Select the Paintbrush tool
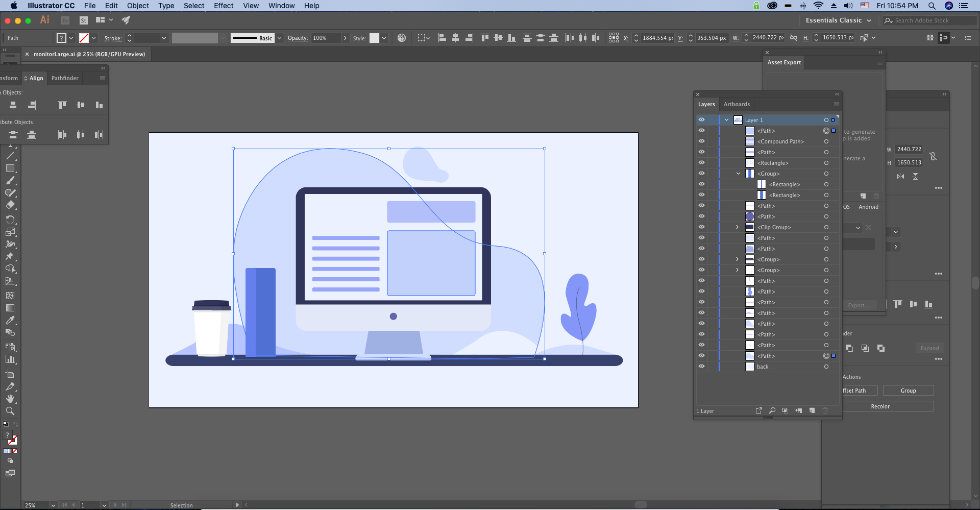Viewport: 980px width, 510px height. click(x=10, y=181)
